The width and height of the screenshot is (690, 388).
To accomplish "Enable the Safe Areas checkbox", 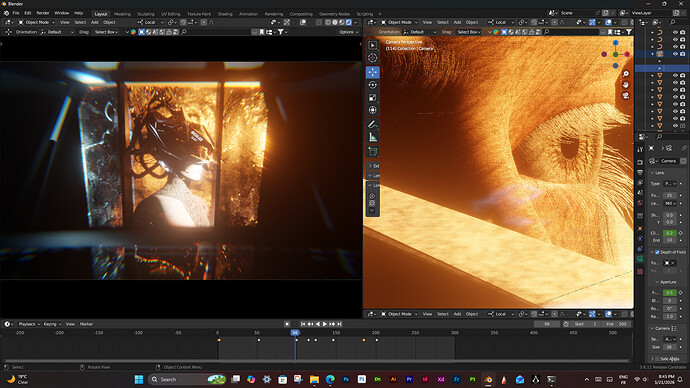I will [657, 359].
